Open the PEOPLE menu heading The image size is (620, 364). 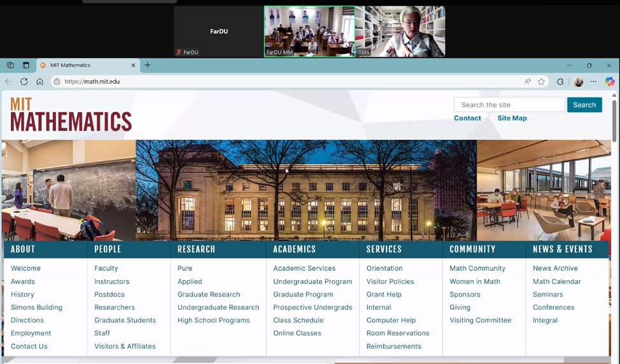click(108, 249)
